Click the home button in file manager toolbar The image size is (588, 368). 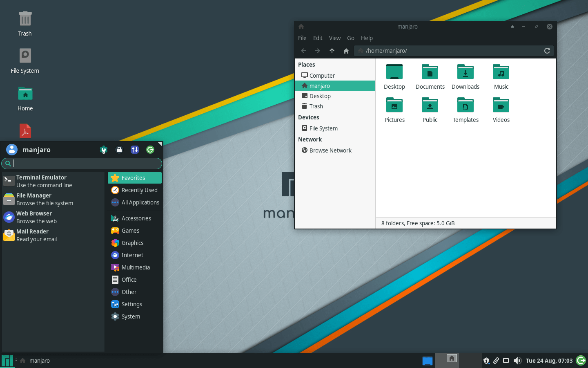coord(346,51)
